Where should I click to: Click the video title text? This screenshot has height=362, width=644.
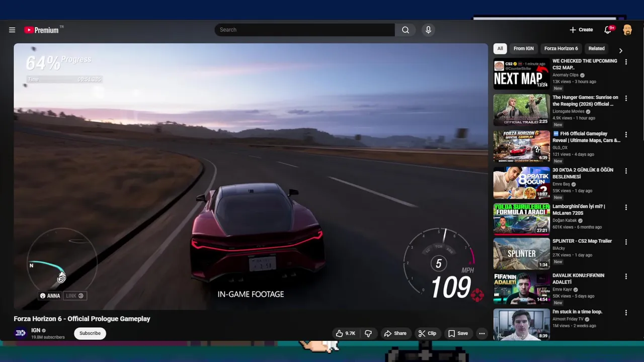click(x=82, y=319)
